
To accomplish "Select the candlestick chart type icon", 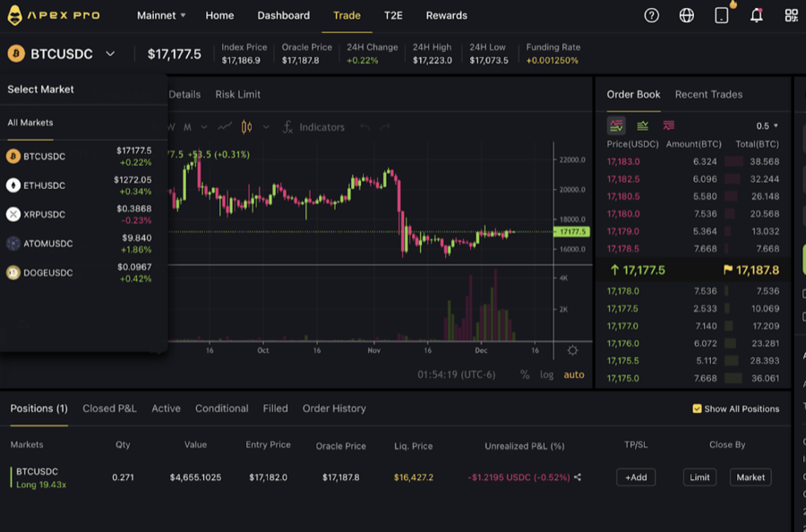I will pyautogui.click(x=246, y=126).
